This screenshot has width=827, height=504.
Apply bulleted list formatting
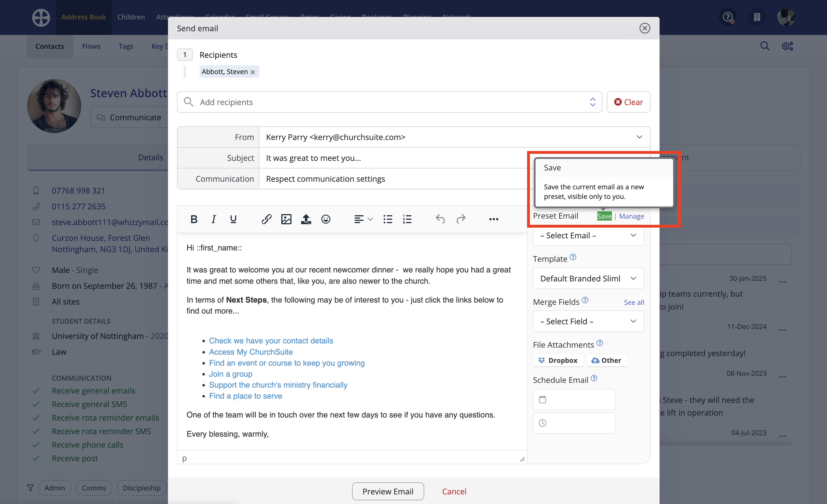[388, 219]
